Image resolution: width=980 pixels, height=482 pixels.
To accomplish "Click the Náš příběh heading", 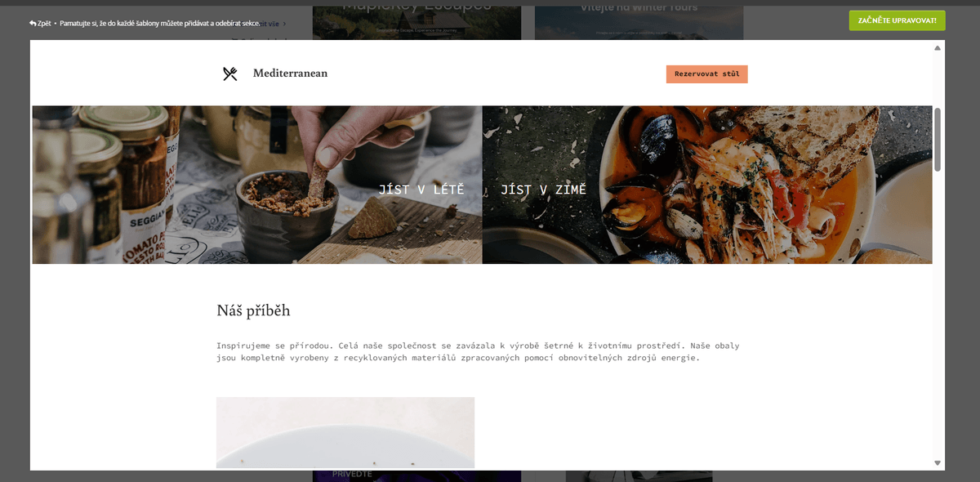I will [253, 310].
